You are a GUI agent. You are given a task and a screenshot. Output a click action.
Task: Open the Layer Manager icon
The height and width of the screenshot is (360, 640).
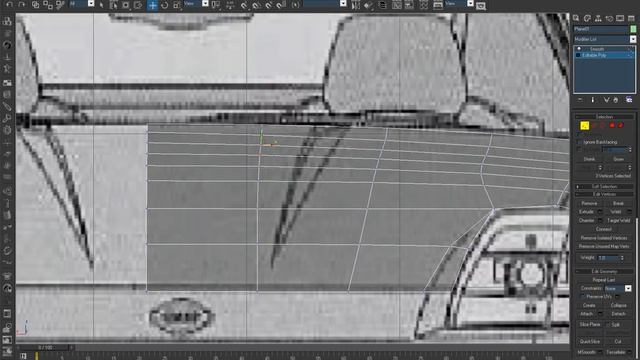coord(383,5)
